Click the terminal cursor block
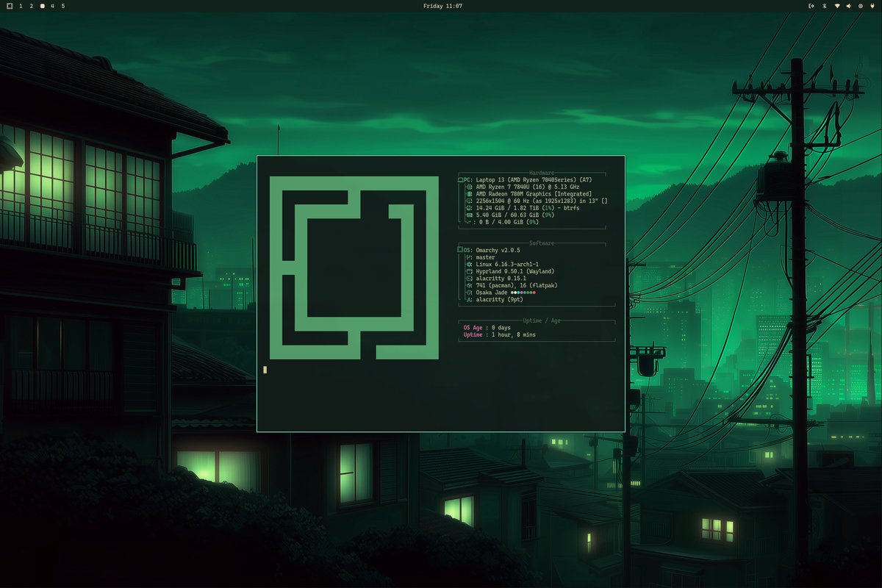Screen dimensions: 882x588 point(265,370)
